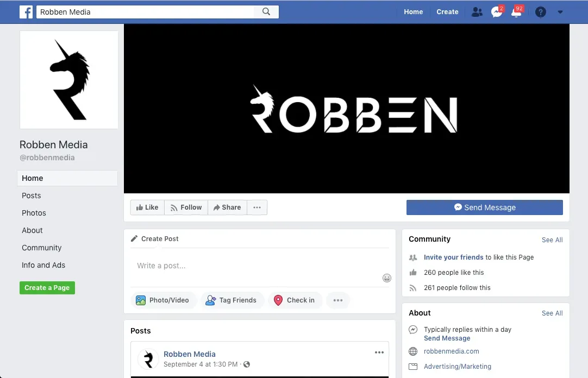Screen dimensions: 588x378
Task: Open the robbenmedia.com website link
Action: 451,351
